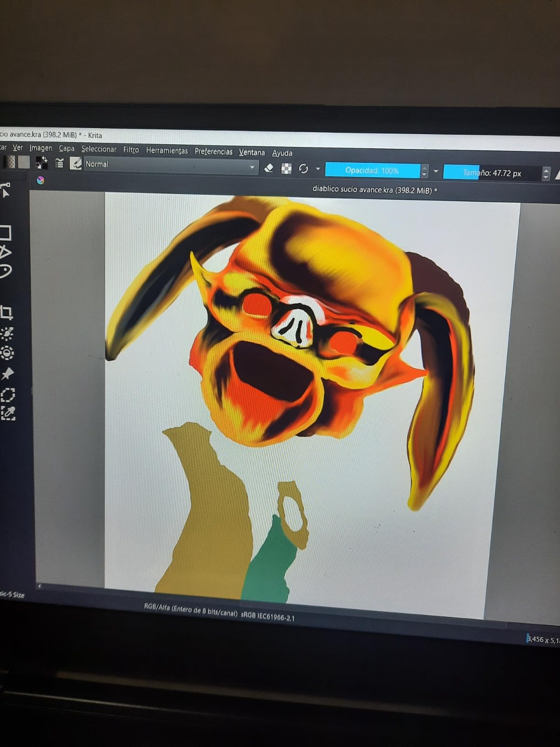Click the foreground/background color selector
The image size is (560, 747).
pos(41,162)
